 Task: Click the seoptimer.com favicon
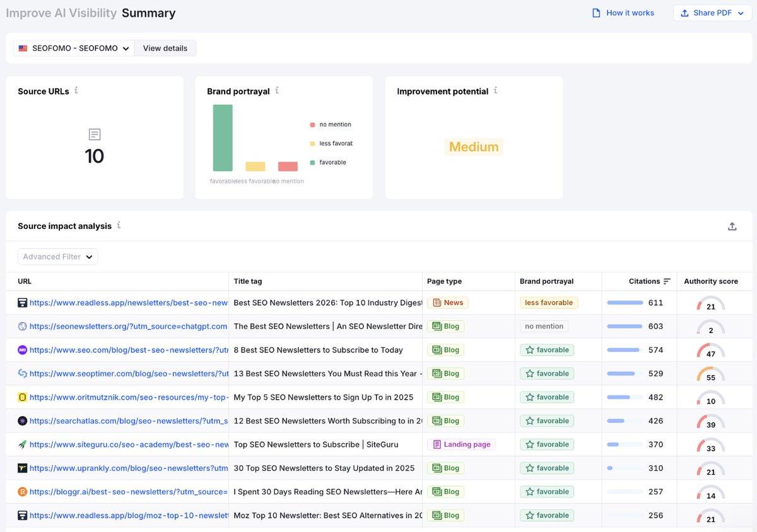[22, 373]
